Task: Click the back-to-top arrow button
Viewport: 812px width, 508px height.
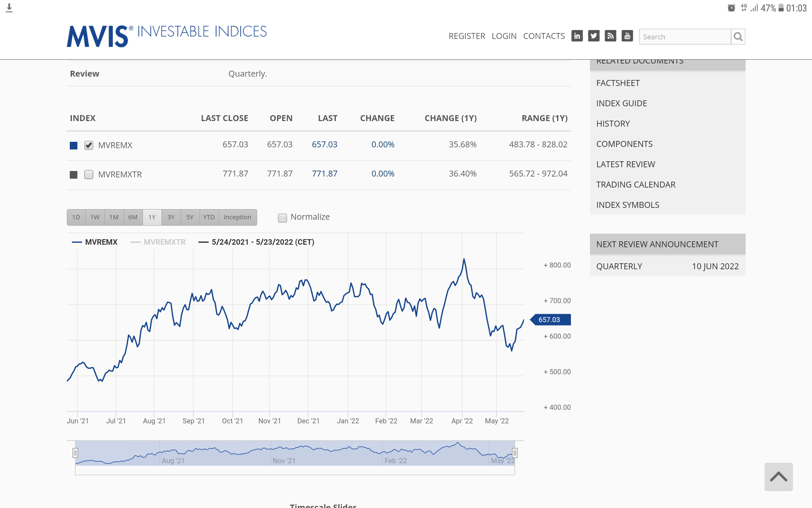Action: pyautogui.click(x=779, y=477)
